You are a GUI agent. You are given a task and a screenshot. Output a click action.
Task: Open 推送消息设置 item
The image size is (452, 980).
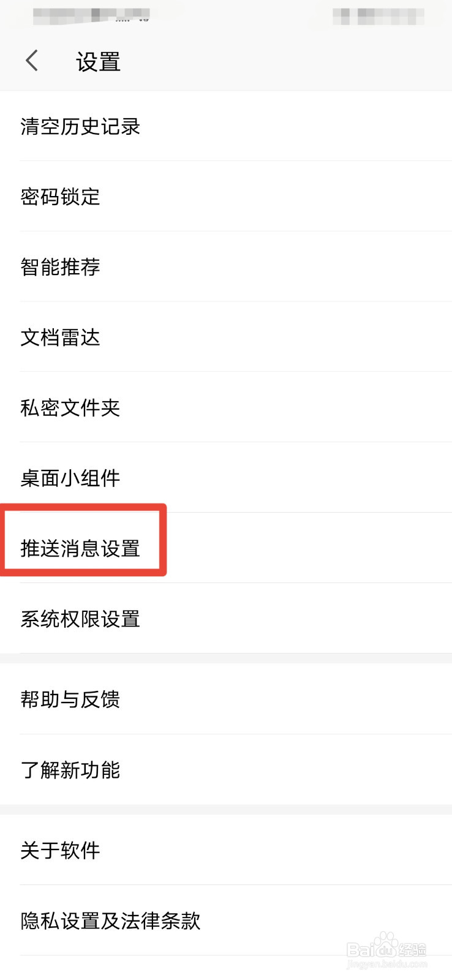click(226, 548)
